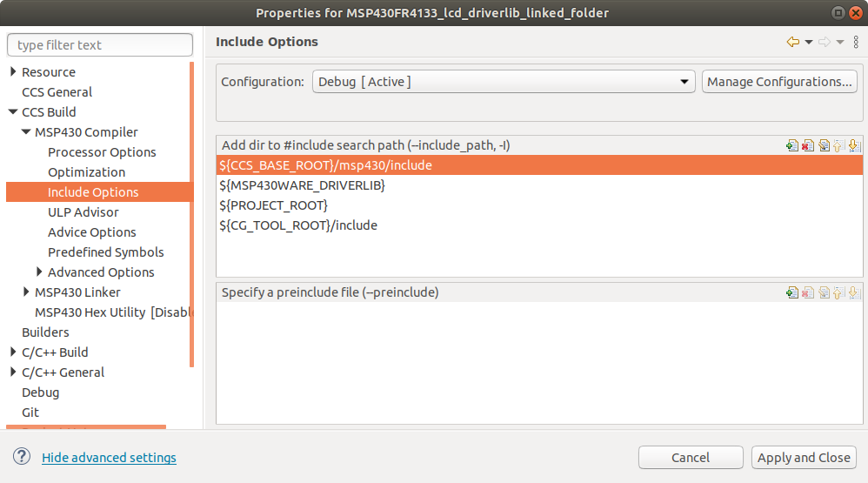This screenshot has height=483, width=868.
Task: Go back to the previous properties page
Action: 792,42
